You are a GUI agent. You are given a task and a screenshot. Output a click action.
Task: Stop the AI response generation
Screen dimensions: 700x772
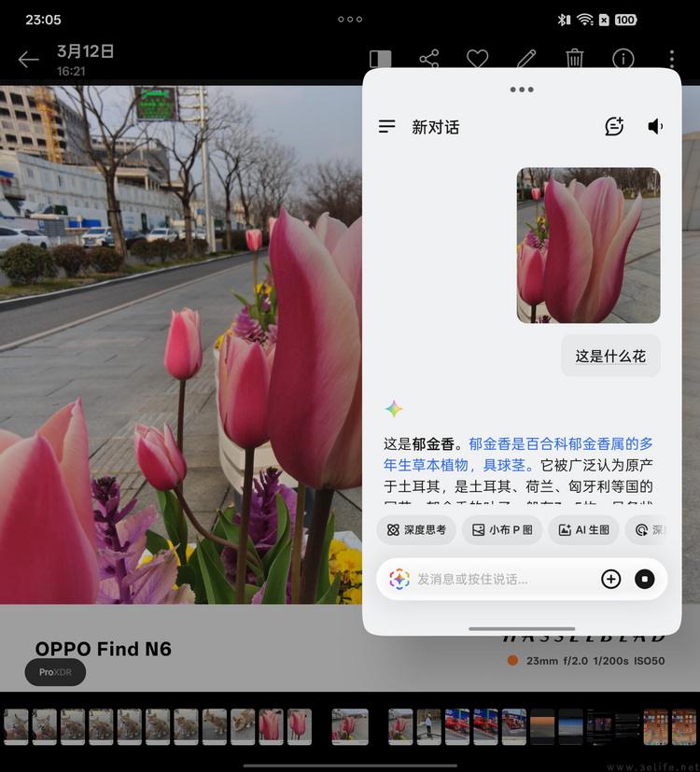click(x=645, y=580)
